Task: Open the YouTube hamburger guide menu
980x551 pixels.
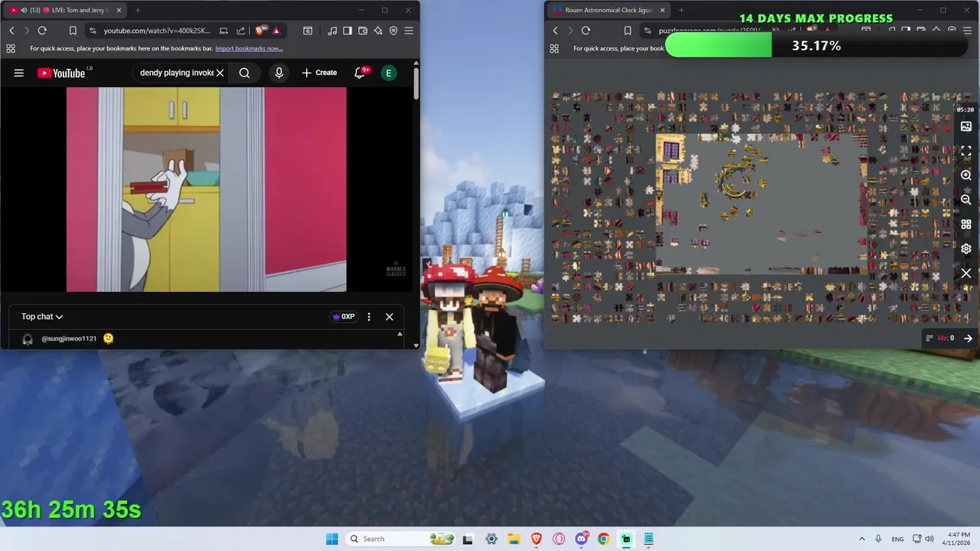Action: (19, 73)
